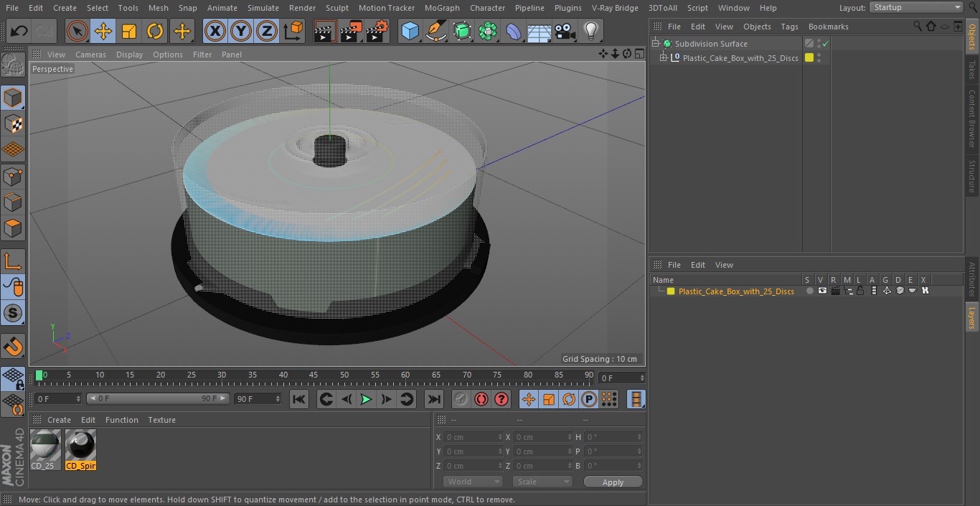Toggle layer viewport visibility eye
Screen dimensions: 980x506
point(822,291)
